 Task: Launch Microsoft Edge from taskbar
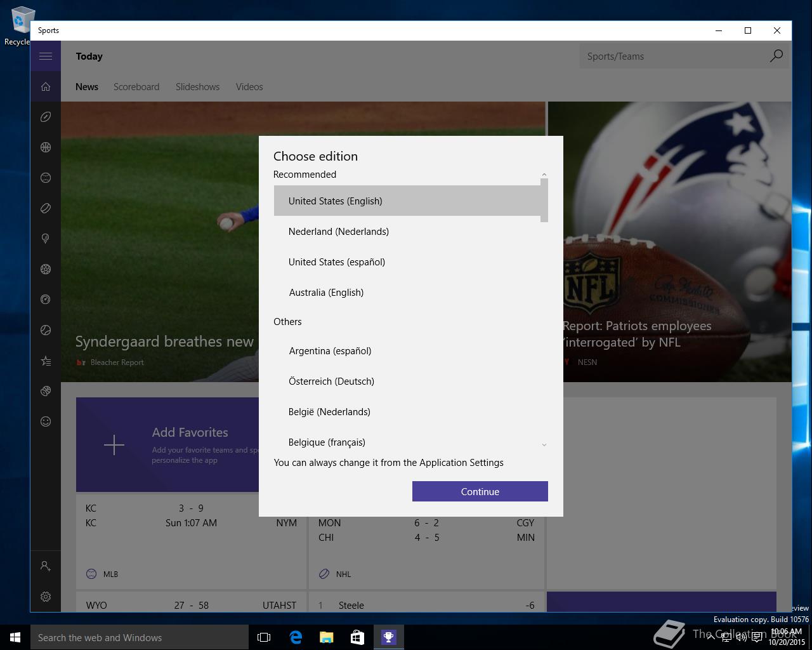click(296, 637)
